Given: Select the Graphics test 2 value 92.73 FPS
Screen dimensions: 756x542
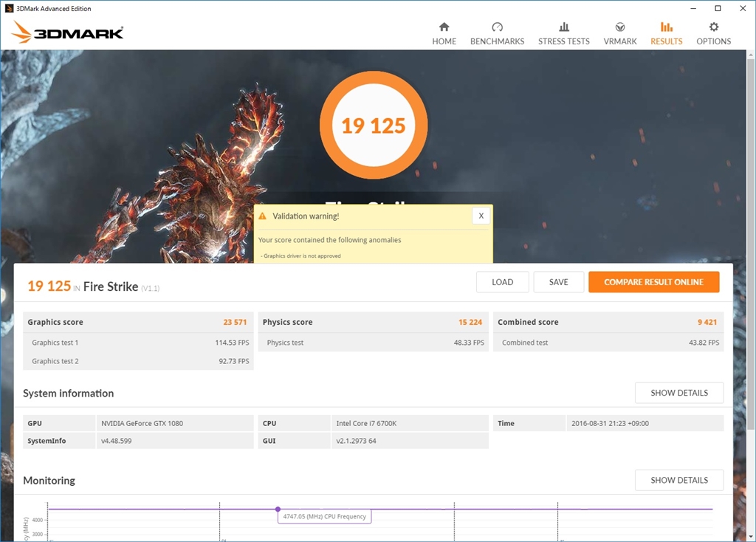Looking at the screenshot, I should (234, 361).
